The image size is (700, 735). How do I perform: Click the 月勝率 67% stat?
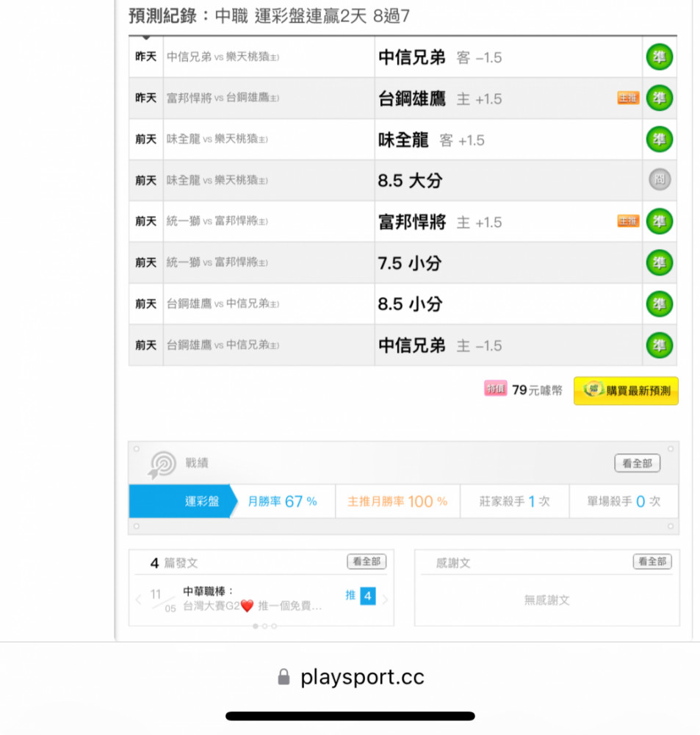pyautogui.click(x=283, y=501)
